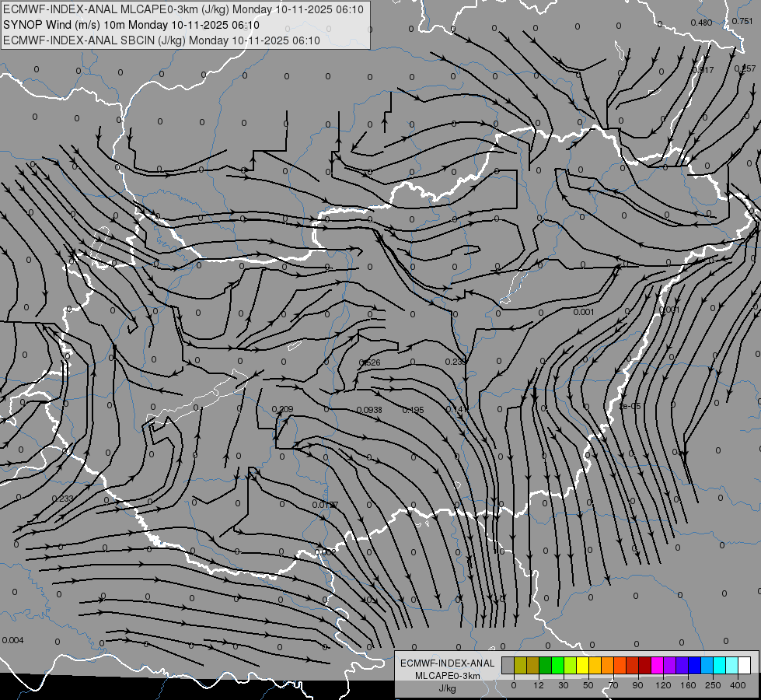Click the '0.257' value on the map
The width and height of the screenshot is (761, 700).
(x=745, y=68)
